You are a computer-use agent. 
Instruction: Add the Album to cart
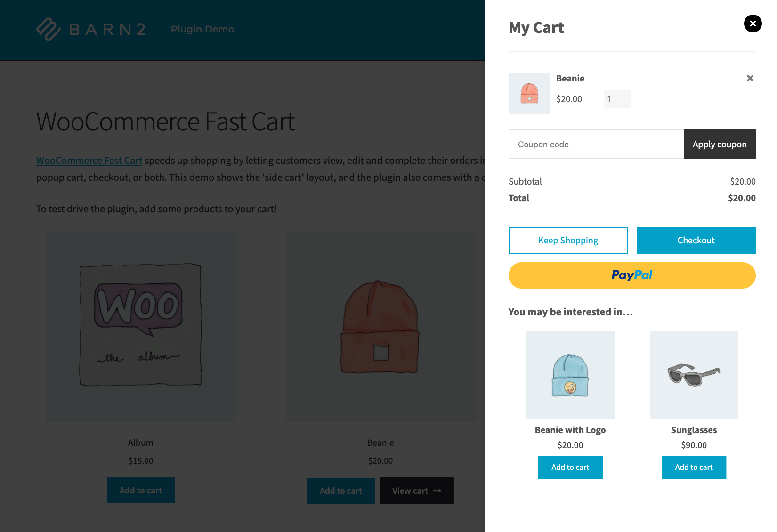tap(141, 490)
